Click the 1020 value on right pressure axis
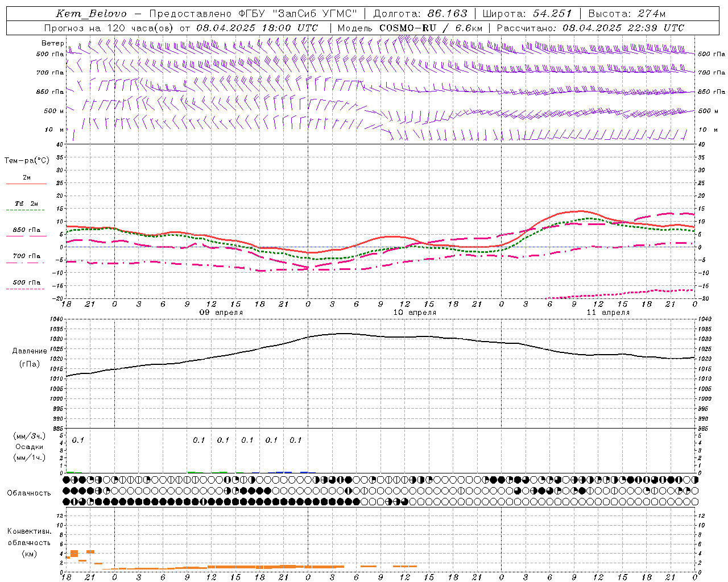This screenshot has width=728, height=582. (x=705, y=359)
